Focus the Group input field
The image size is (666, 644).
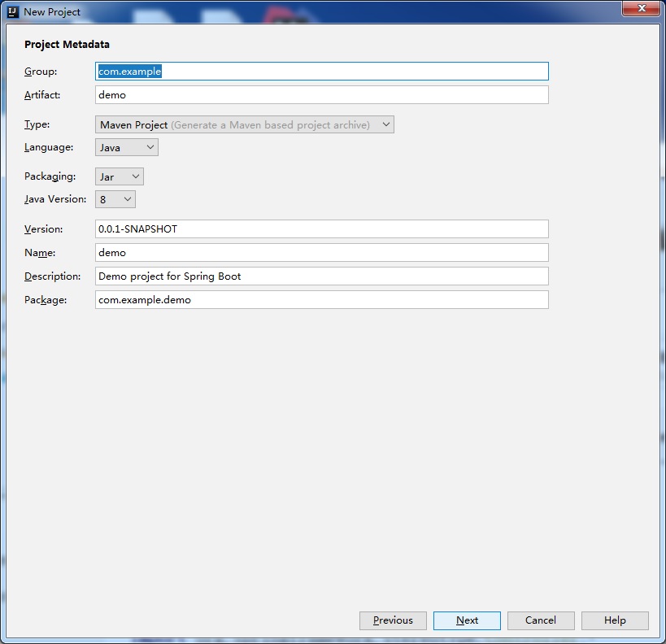click(321, 71)
